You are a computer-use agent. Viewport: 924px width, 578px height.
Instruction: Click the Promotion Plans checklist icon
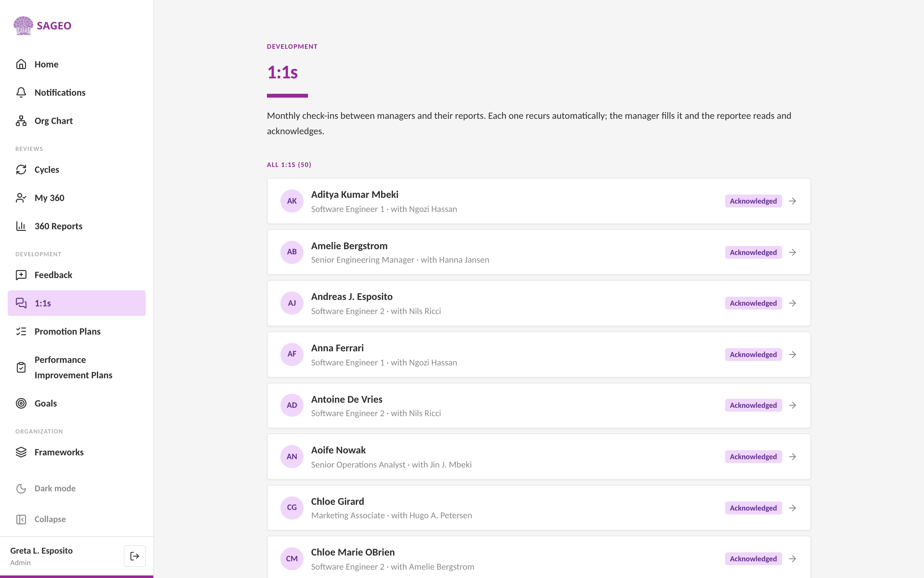click(21, 331)
